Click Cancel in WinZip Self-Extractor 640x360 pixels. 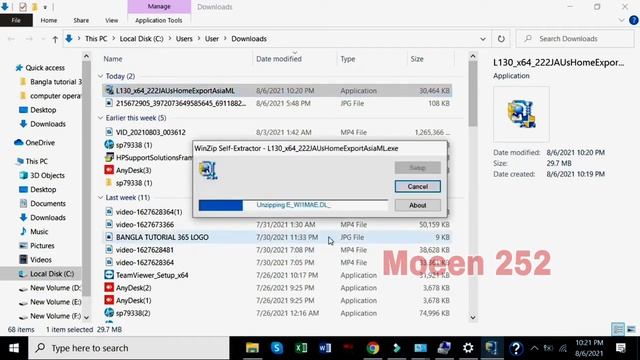click(x=418, y=187)
